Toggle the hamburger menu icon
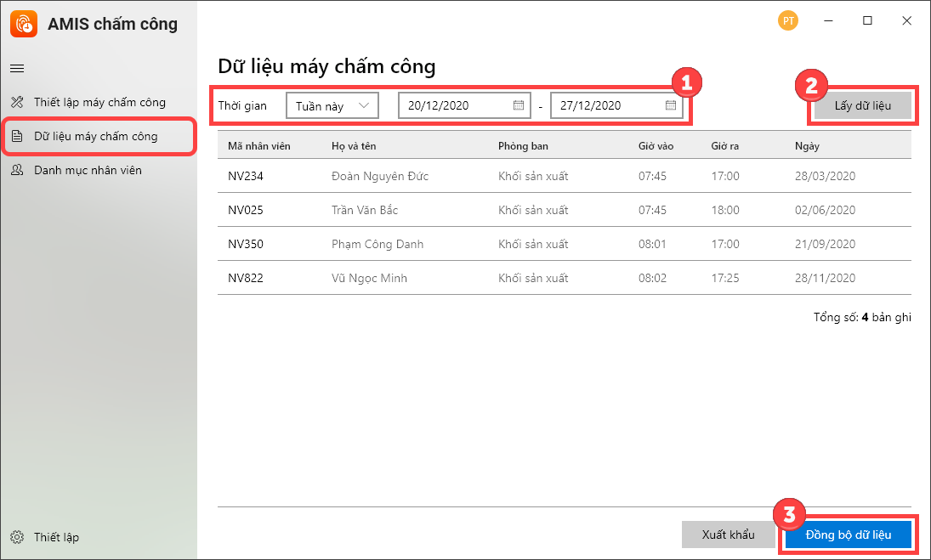This screenshot has height=560, width=931. pos(17,69)
